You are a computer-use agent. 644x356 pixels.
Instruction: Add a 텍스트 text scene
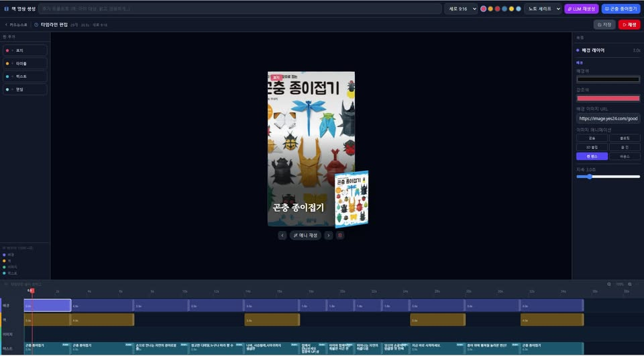coord(25,77)
